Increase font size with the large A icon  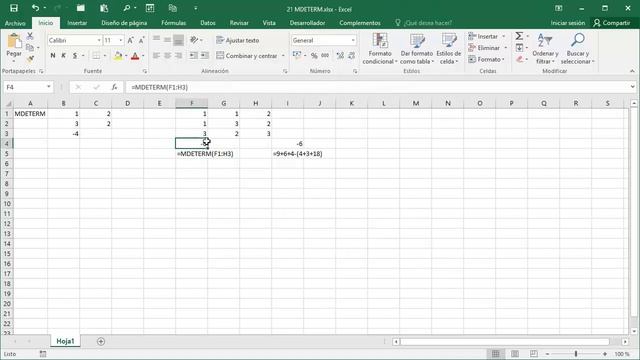tap(130, 40)
